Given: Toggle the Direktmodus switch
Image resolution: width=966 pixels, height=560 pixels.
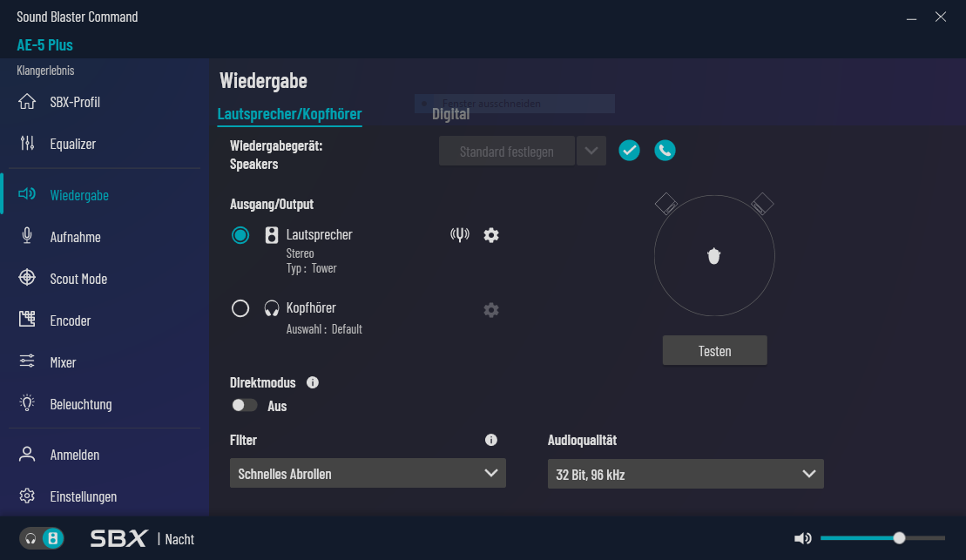Looking at the screenshot, I should pyautogui.click(x=244, y=405).
